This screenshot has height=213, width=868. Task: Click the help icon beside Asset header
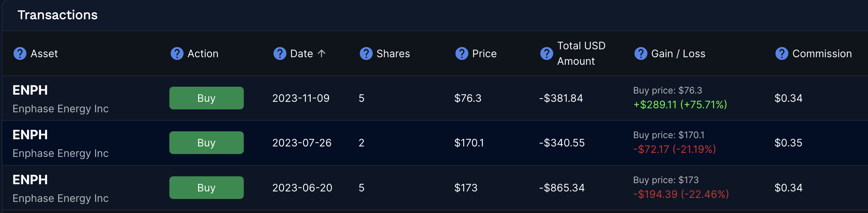point(20,54)
